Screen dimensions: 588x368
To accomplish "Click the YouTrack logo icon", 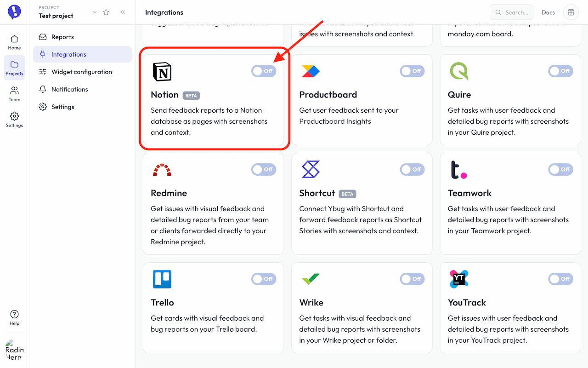I will coord(459,279).
